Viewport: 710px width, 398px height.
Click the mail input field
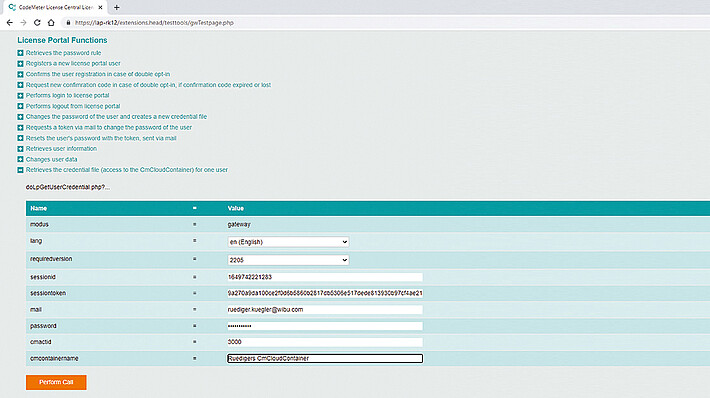[x=325, y=310]
